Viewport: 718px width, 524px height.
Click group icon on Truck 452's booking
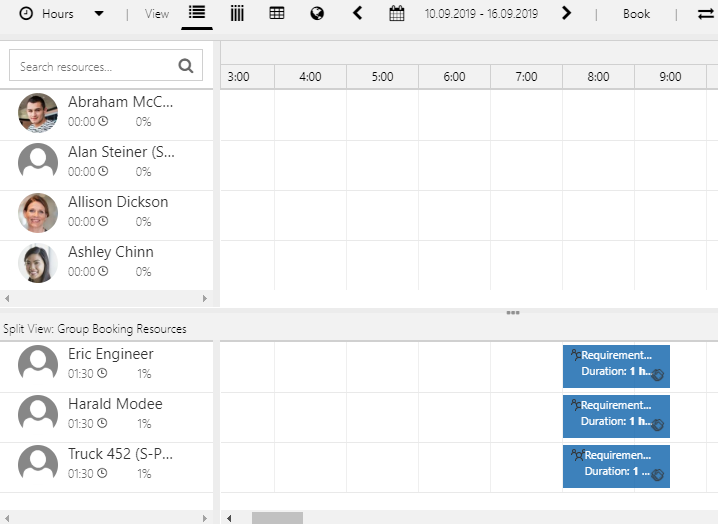click(x=577, y=454)
